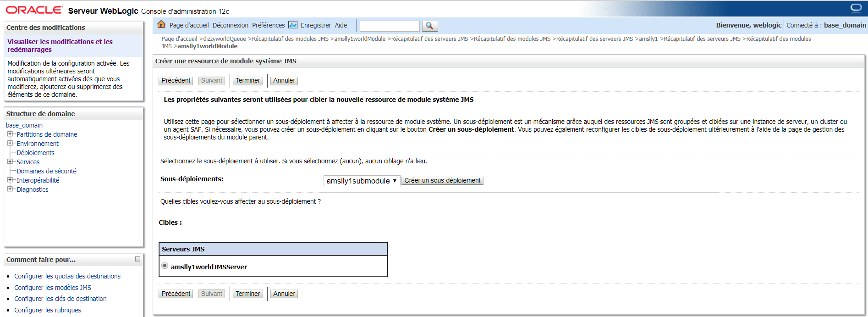Select the amslly1worldJMSServer radio button
The image size is (868, 317).
(x=165, y=266)
